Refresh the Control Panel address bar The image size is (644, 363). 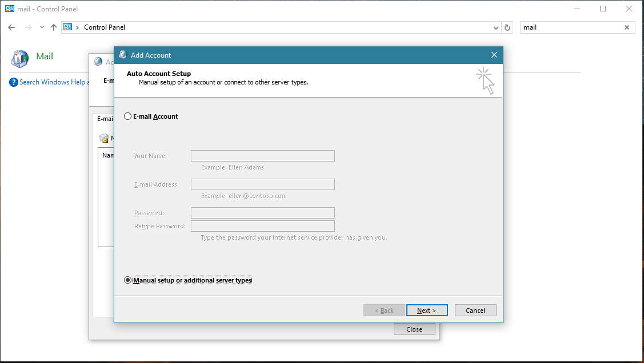tap(507, 27)
